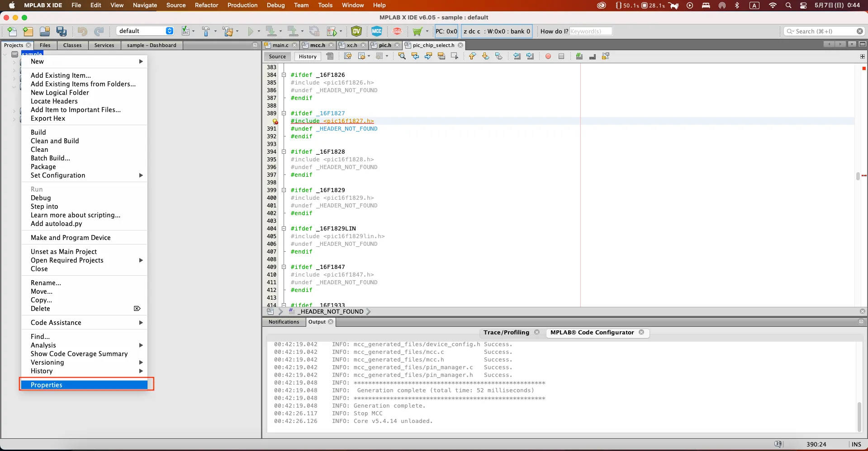Open the MPLAB Data Visualizer DV icon
The width and height of the screenshot is (868, 451).
pos(356,31)
